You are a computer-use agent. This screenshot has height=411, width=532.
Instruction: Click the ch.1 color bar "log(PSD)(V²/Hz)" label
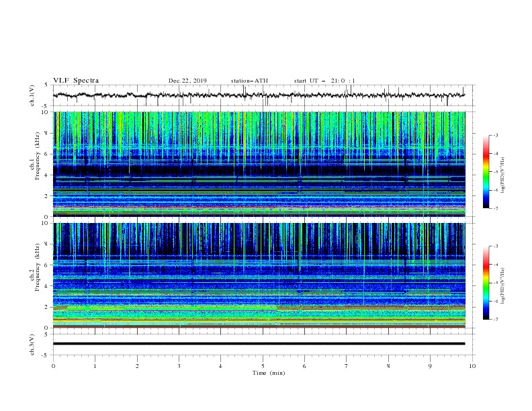(503, 175)
